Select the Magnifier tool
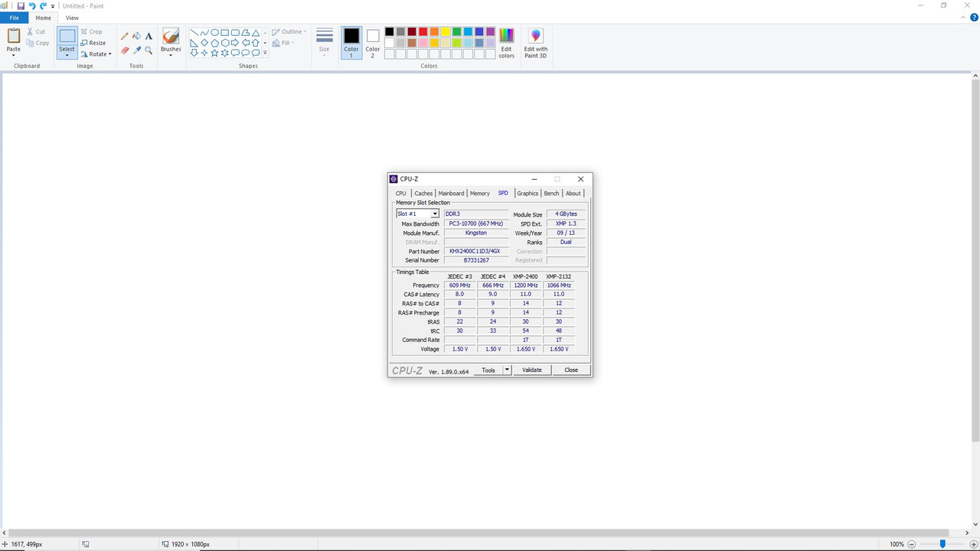The image size is (980, 551). (149, 51)
